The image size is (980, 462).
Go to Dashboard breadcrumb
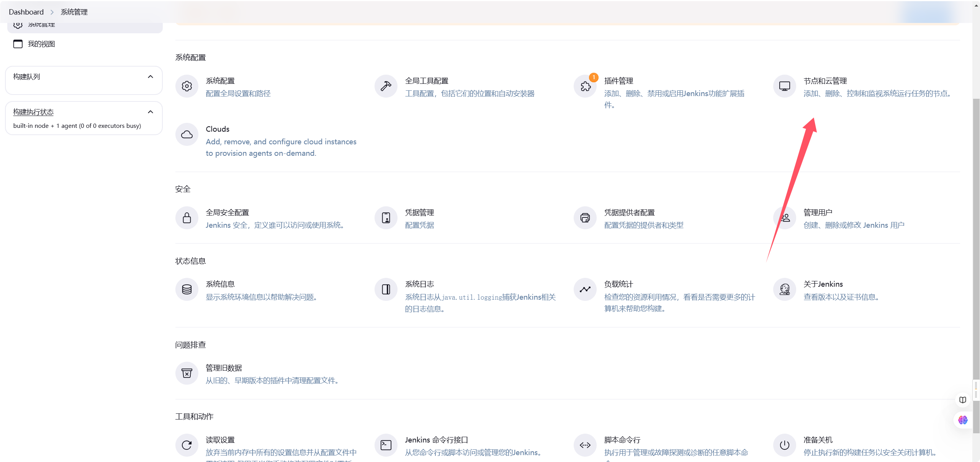(x=26, y=12)
